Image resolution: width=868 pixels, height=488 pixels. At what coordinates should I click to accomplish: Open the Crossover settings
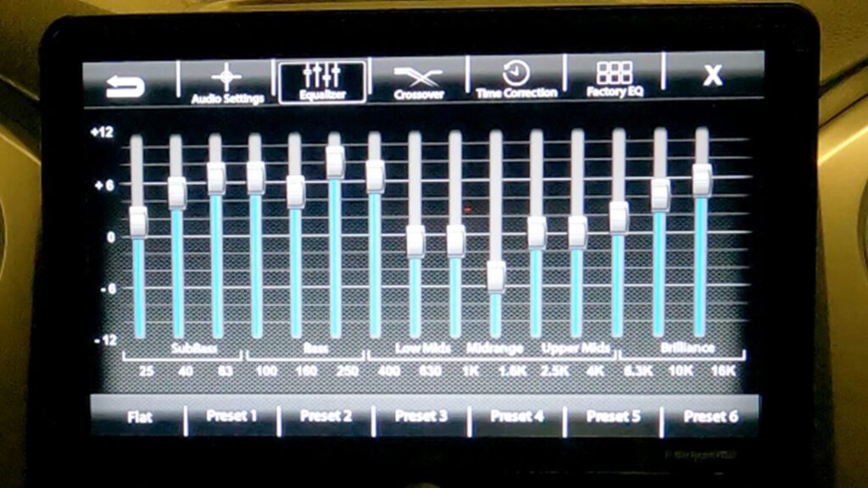click(x=419, y=82)
